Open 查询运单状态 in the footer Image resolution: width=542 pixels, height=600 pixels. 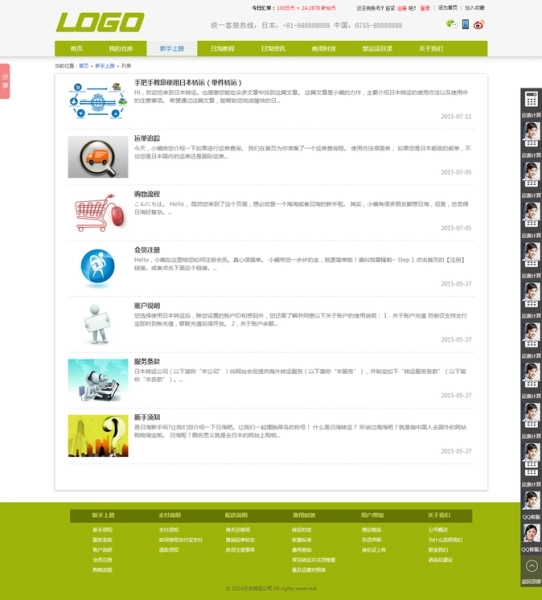(x=240, y=540)
